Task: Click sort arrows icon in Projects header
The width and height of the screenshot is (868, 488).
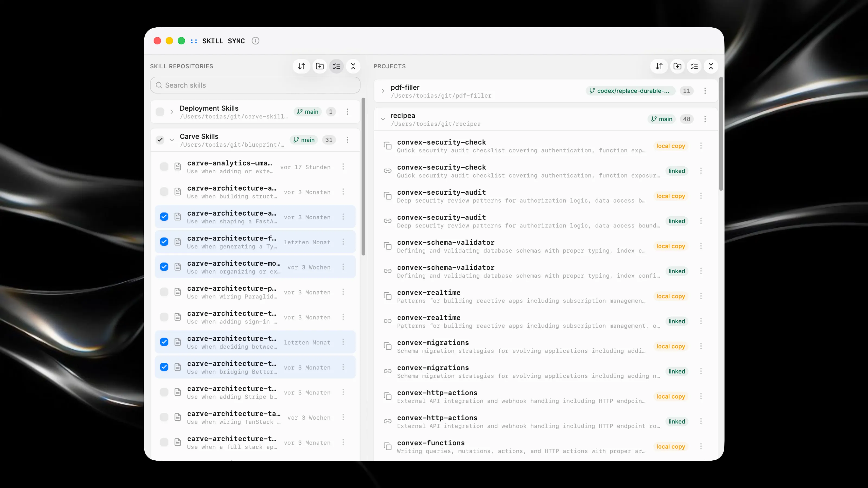Action: [x=659, y=66]
